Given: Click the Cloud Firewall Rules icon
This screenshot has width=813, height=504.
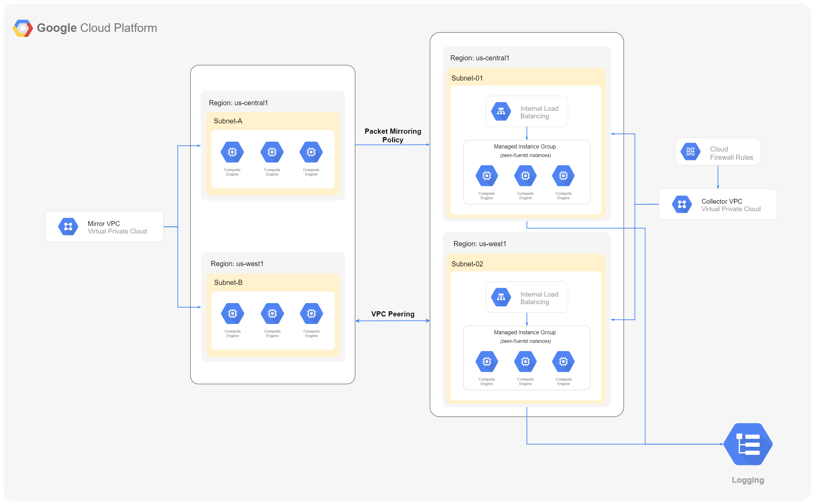Looking at the screenshot, I should (690, 152).
